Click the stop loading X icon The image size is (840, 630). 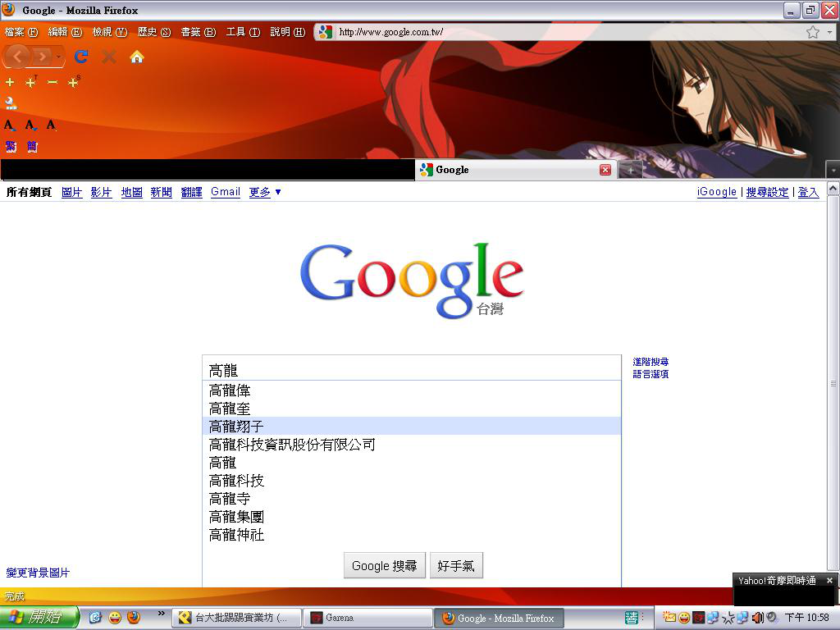coord(109,57)
